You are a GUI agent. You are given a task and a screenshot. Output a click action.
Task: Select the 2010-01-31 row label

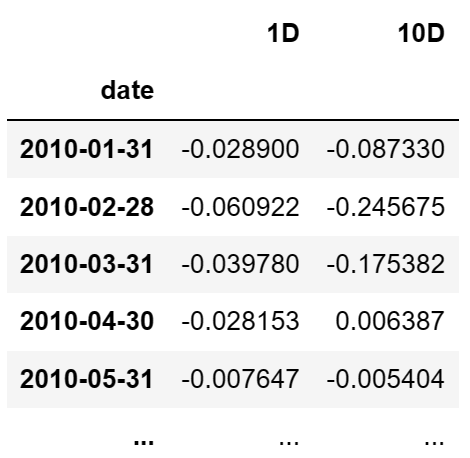tap(87, 149)
